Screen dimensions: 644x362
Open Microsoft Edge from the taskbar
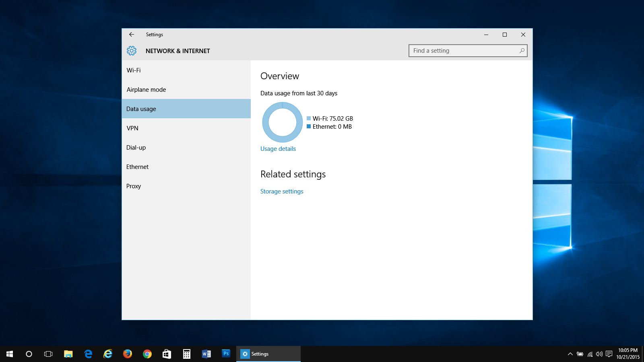pos(88,354)
